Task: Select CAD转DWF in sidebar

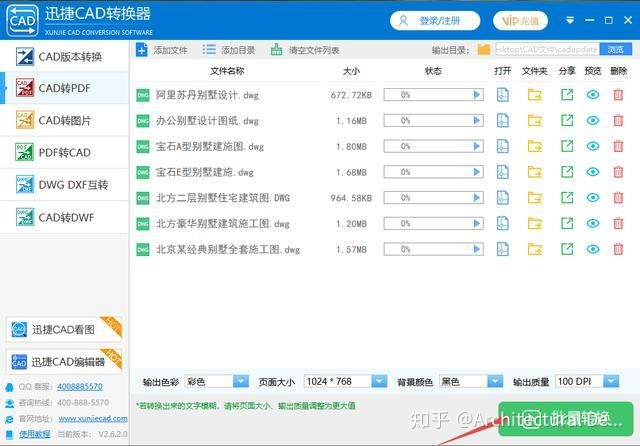Action: point(64,217)
